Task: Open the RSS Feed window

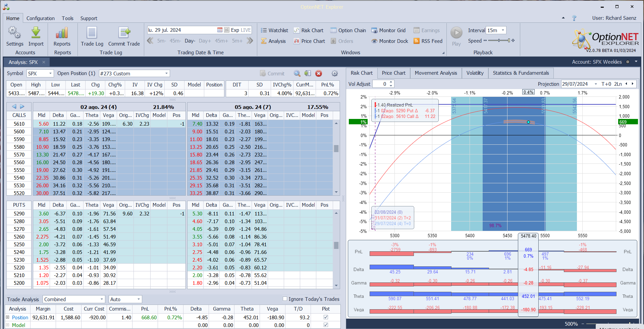Action: [x=428, y=41]
